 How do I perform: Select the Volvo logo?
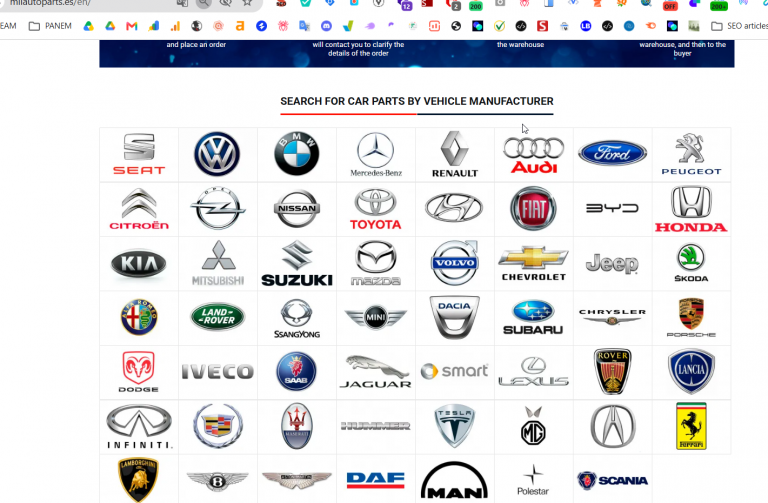pyautogui.click(x=455, y=263)
